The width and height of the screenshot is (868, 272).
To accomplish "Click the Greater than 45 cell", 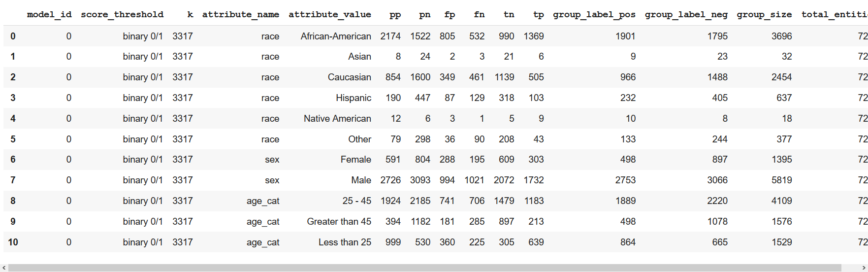I will coord(339,222).
